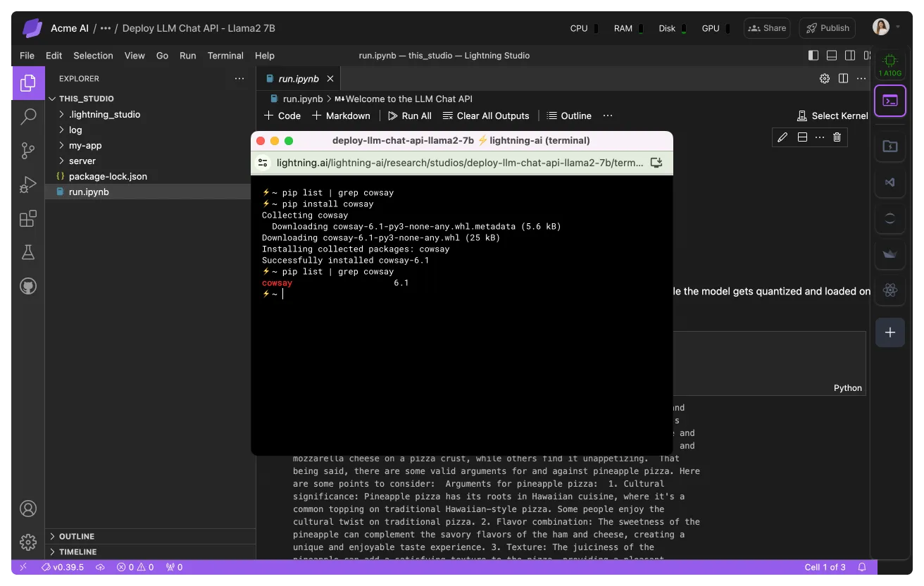Image resolution: width=924 pixels, height=586 pixels.
Task: Open notebook toolbar overflow ellipsis
Action: point(608,116)
